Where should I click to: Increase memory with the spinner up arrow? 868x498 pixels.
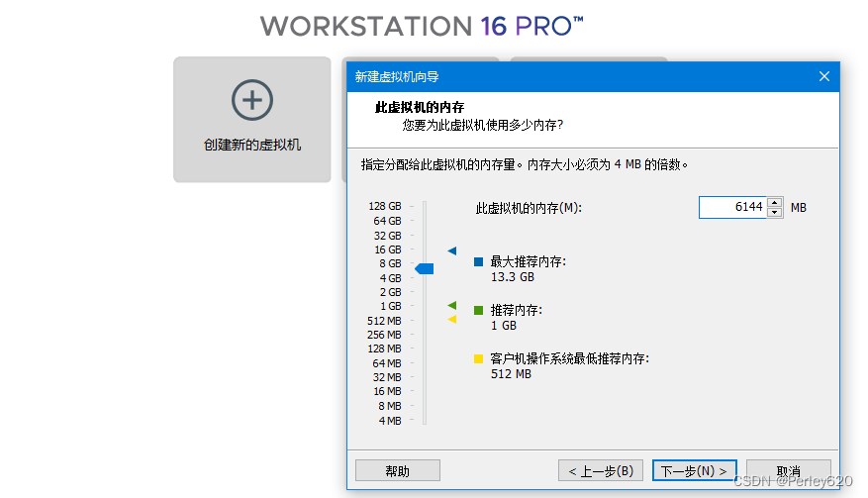tap(775, 202)
